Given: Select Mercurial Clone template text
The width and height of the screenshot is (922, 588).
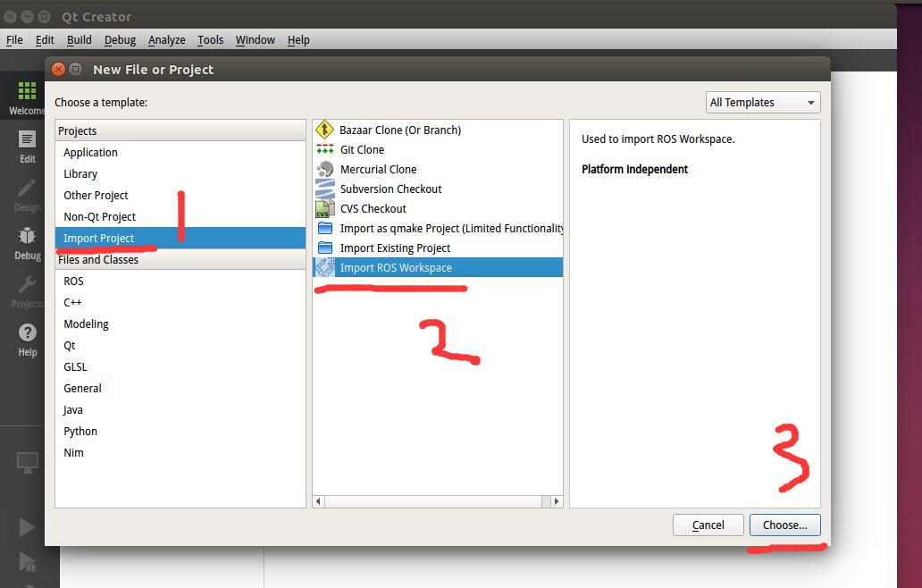Looking at the screenshot, I should (378, 170).
